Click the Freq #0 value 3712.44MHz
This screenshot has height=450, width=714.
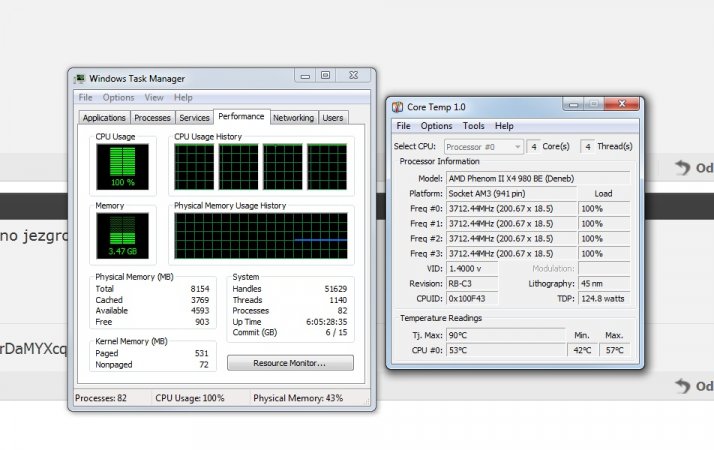(511, 209)
